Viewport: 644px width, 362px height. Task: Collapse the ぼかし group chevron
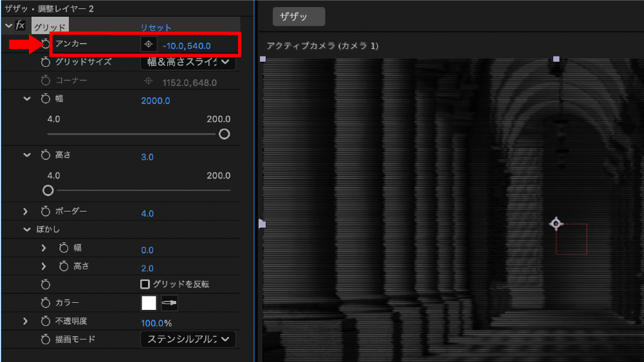pos(26,230)
